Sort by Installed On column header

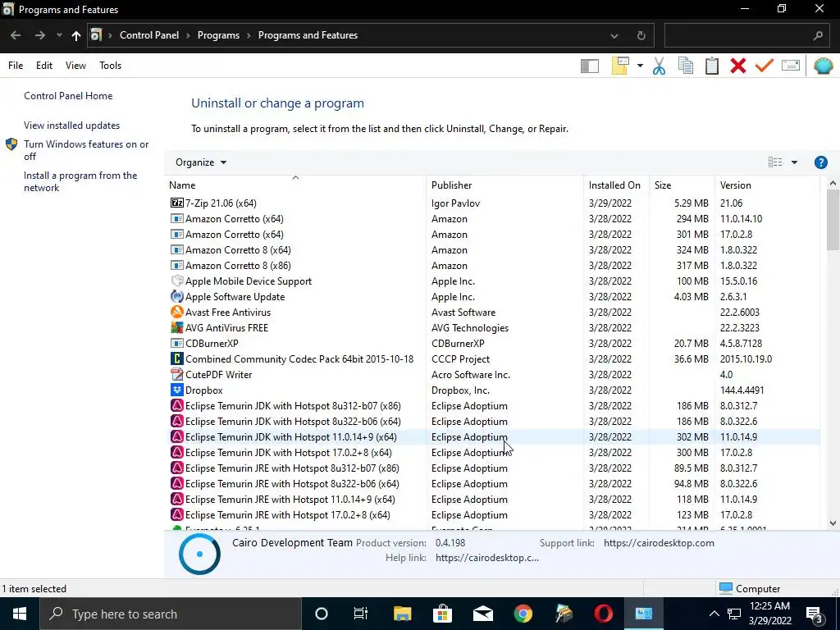(616, 185)
